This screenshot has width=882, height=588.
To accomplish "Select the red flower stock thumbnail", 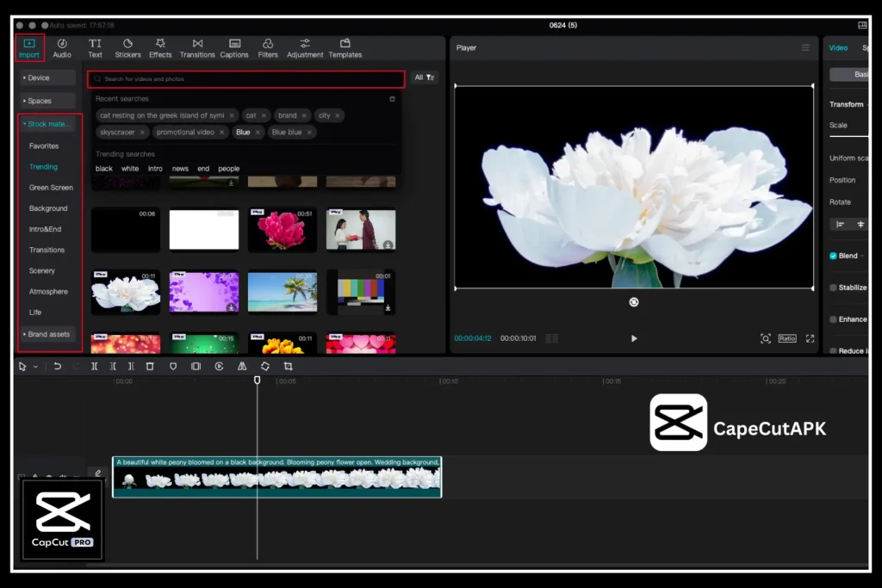I will tap(283, 230).
